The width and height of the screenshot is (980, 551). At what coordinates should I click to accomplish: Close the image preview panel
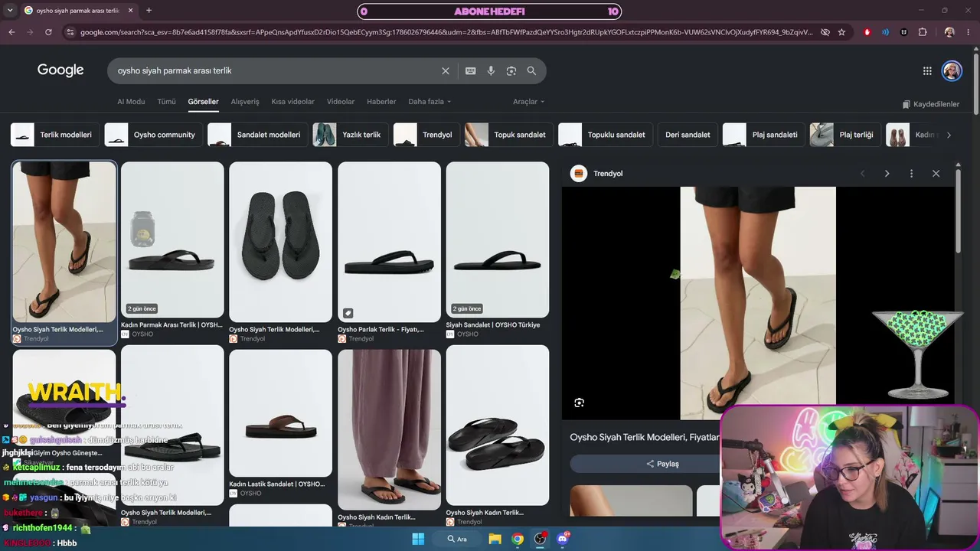[x=936, y=174]
